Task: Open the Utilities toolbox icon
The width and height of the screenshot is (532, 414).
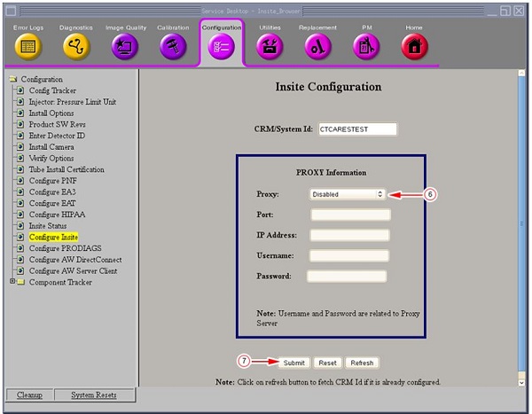Action: 270,47
